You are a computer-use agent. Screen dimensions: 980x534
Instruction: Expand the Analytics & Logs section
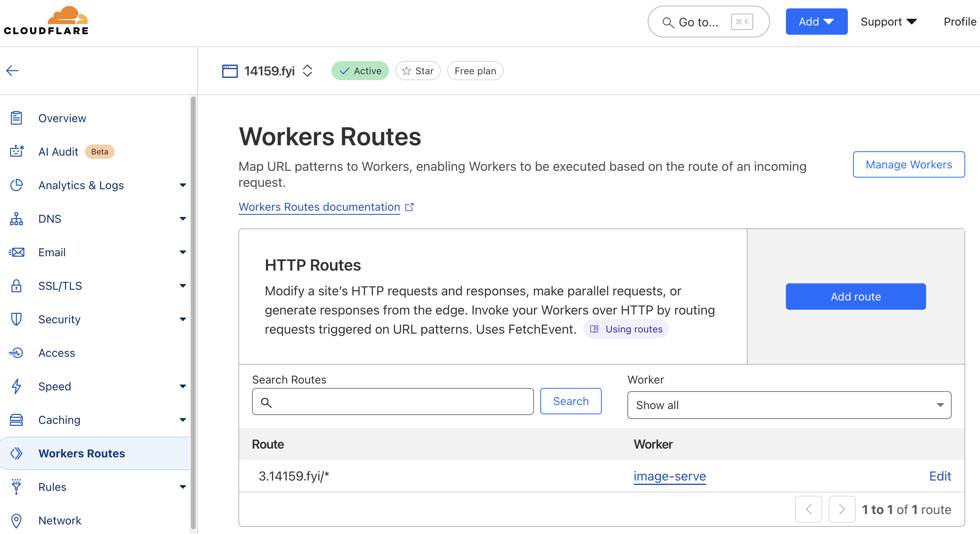click(x=183, y=185)
